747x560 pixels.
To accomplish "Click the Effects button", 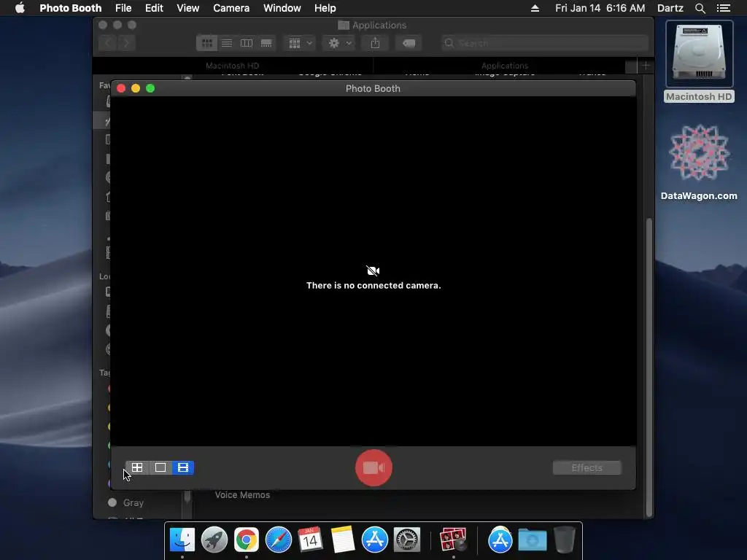I will [587, 467].
